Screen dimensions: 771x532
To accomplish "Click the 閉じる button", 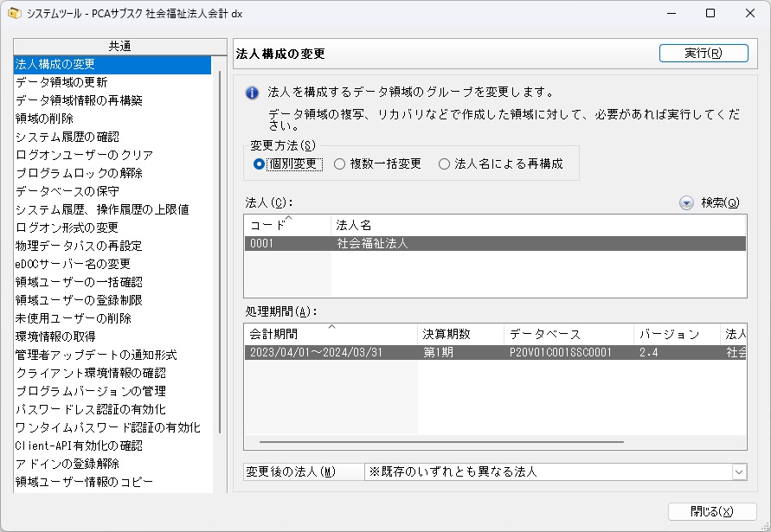I will point(711,511).
